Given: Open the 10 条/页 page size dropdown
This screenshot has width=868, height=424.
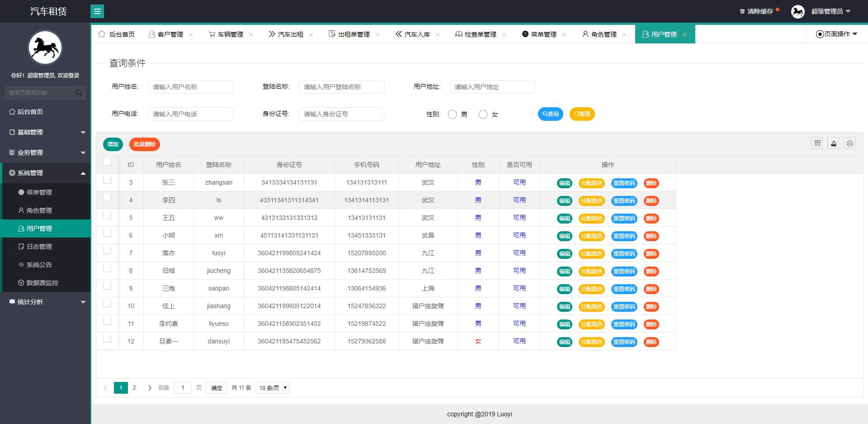Looking at the screenshot, I should click(273, 388).
